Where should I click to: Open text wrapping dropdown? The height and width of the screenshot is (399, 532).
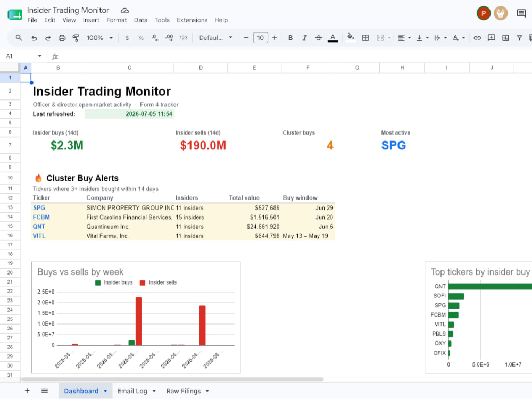(x=440, y=38)
